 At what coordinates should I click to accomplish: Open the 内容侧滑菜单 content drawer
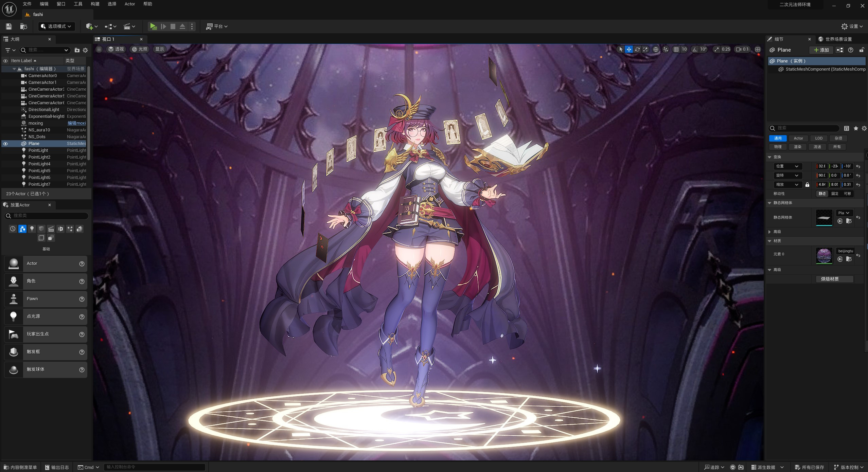pos(20,467)
